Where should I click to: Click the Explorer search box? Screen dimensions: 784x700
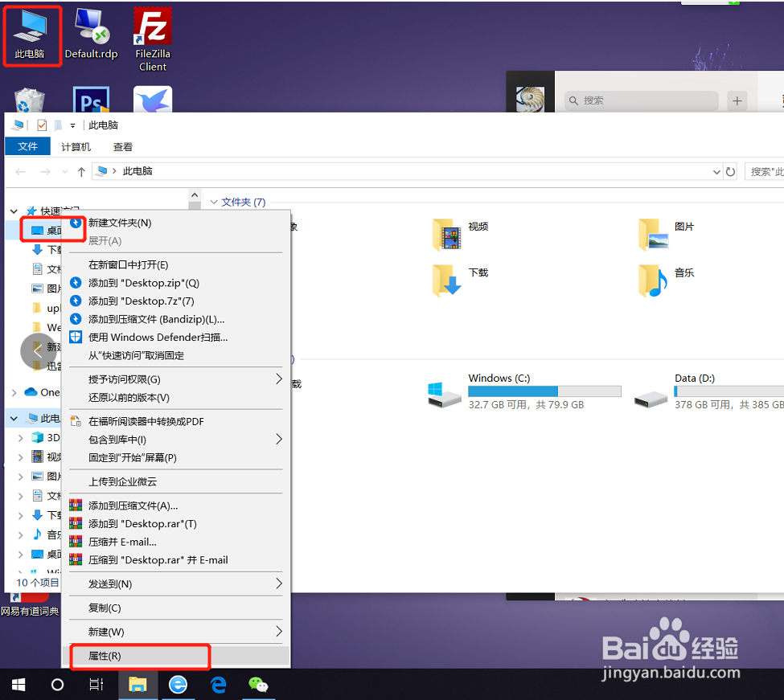764,172
